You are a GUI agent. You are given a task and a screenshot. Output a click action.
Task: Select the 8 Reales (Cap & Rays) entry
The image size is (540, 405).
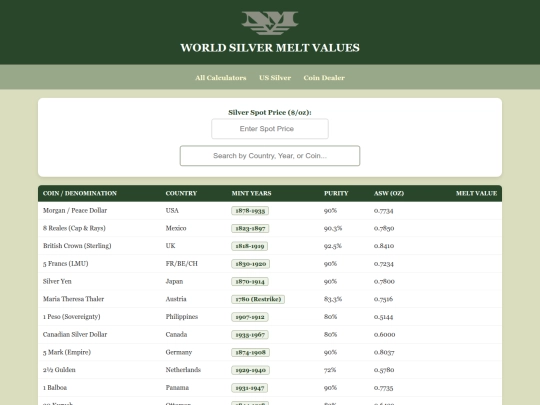pyautogui.click(x=74, y=228)
